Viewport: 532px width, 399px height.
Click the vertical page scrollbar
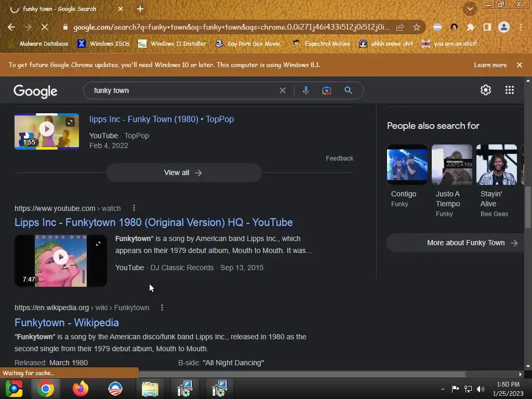528,207
